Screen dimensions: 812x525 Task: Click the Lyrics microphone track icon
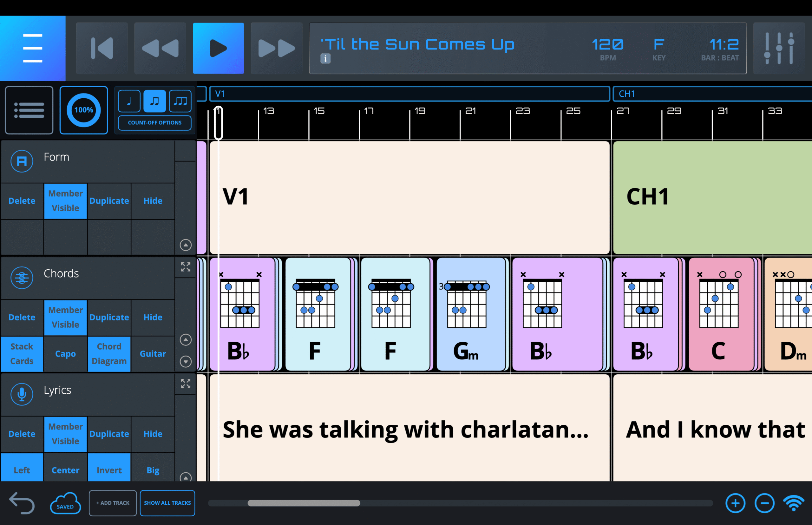[22, 394]
